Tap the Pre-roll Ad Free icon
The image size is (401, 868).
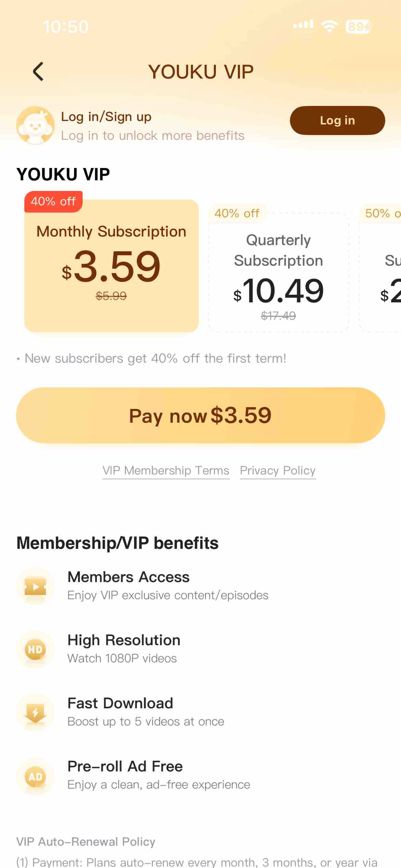tap(35, 776)
